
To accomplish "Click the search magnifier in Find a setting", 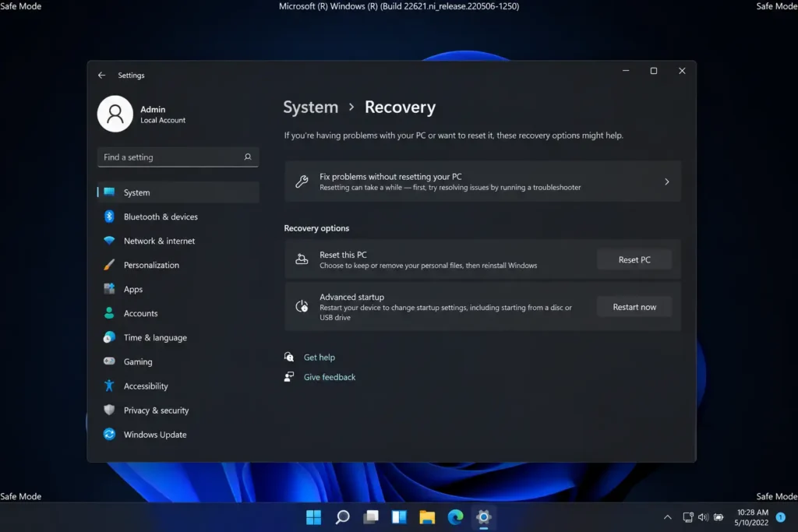I will click(x=248, y=157).
